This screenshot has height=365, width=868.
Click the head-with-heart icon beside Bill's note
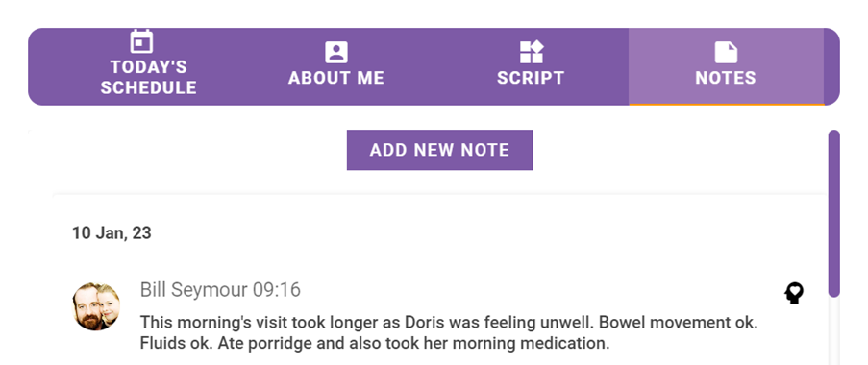click(794, 293)
